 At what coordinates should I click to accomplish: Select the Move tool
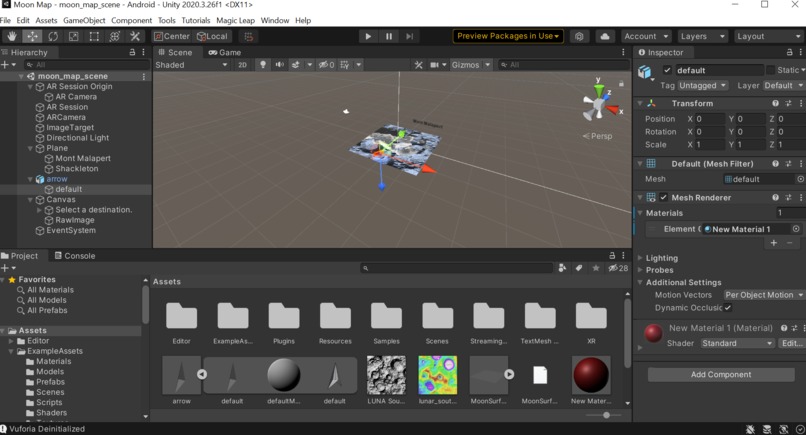click(x=32, y=36)
